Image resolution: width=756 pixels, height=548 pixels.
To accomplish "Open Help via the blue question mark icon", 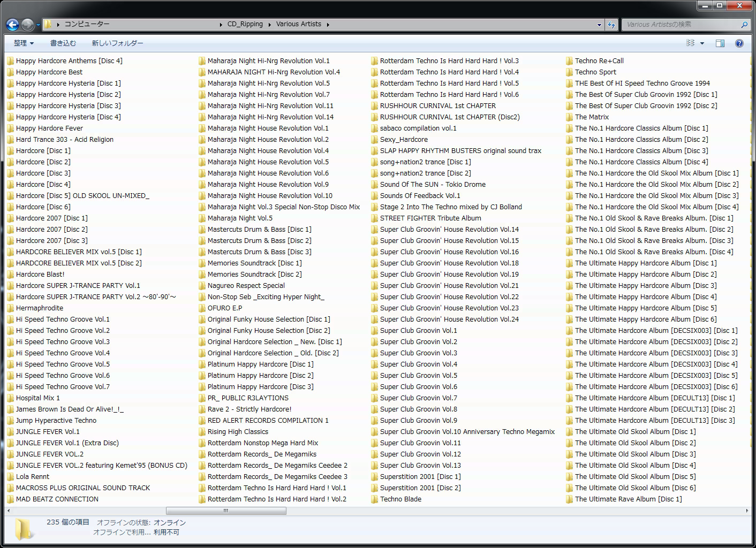I will 739,43.
